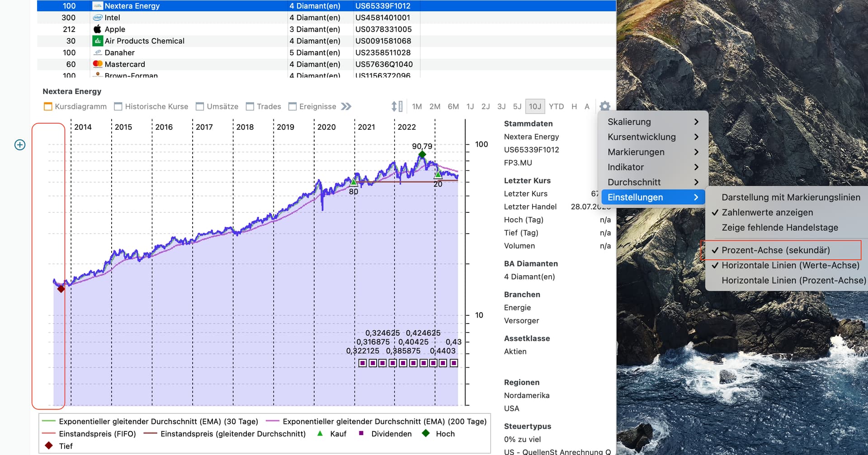868x455 pixels.
Task: Click the Einstandspreis (FIFO) legend entry
Action: [x=89, y=434]
